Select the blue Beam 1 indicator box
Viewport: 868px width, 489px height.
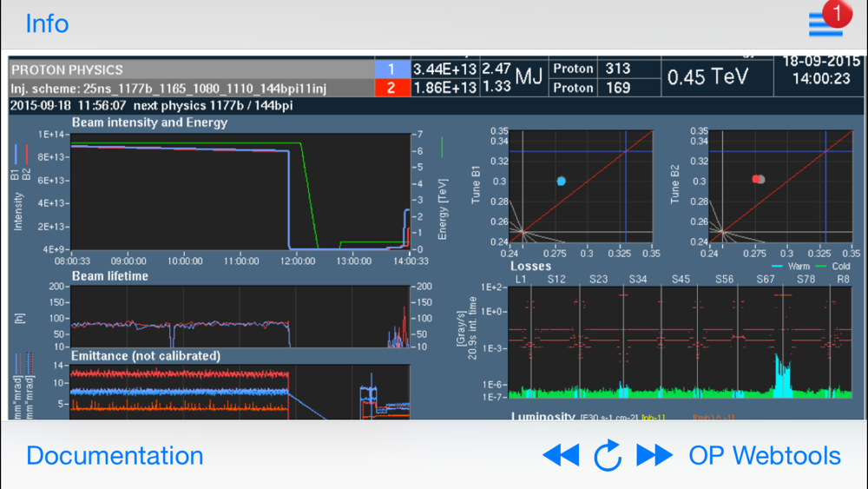tap(392, 69)
